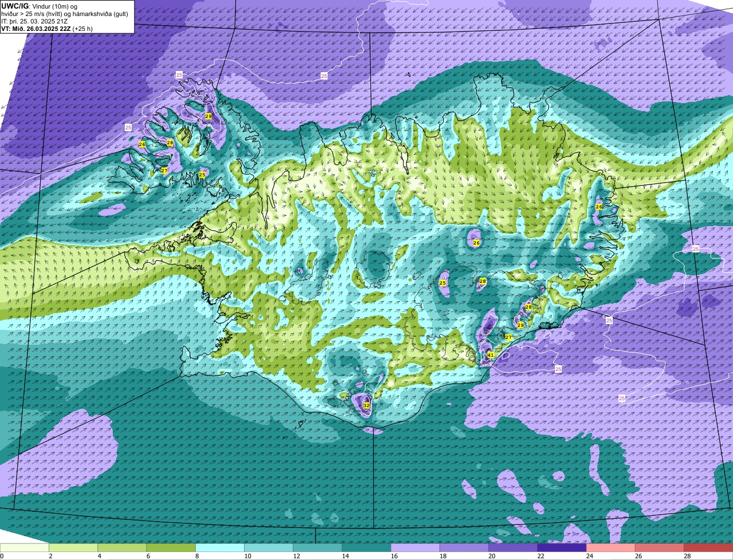The image size is (733, 560).
Task: Pick the dark indigo 22–24 m/s legend swatch
Action: coord(562,547)
